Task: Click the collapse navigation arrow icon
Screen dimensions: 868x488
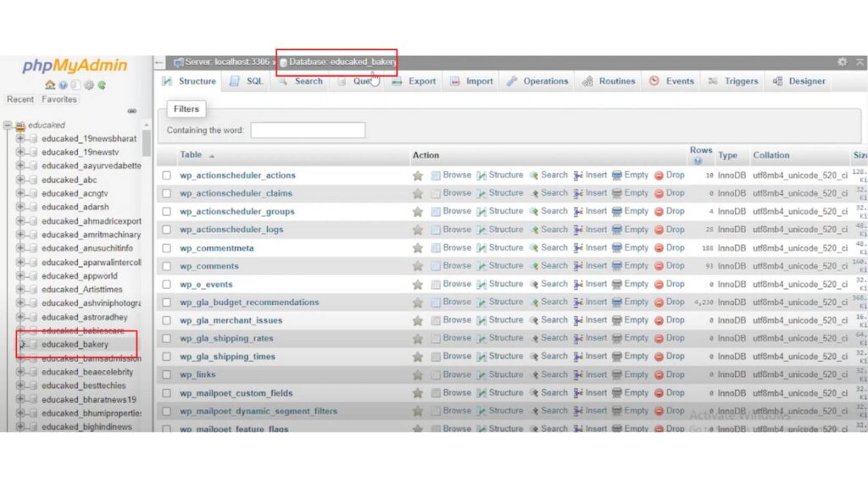Action: click(x=159, y=62)
